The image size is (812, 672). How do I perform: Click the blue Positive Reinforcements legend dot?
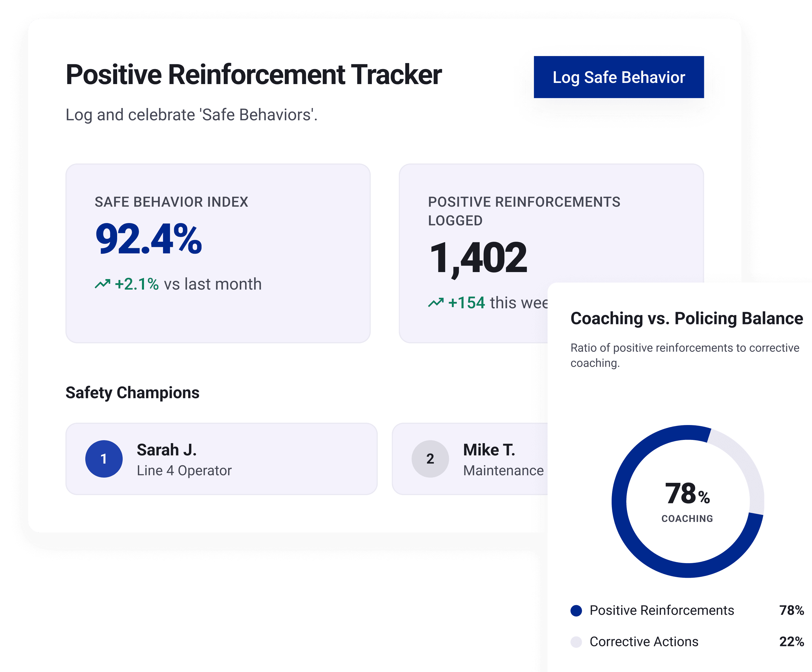click(576, 611)
